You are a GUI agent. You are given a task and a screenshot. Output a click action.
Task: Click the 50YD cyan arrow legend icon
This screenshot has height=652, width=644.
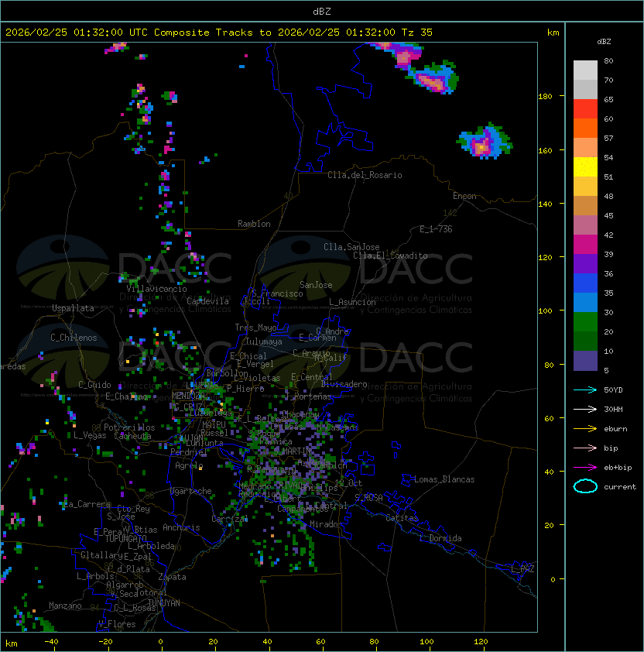click(x=585, y=389)
